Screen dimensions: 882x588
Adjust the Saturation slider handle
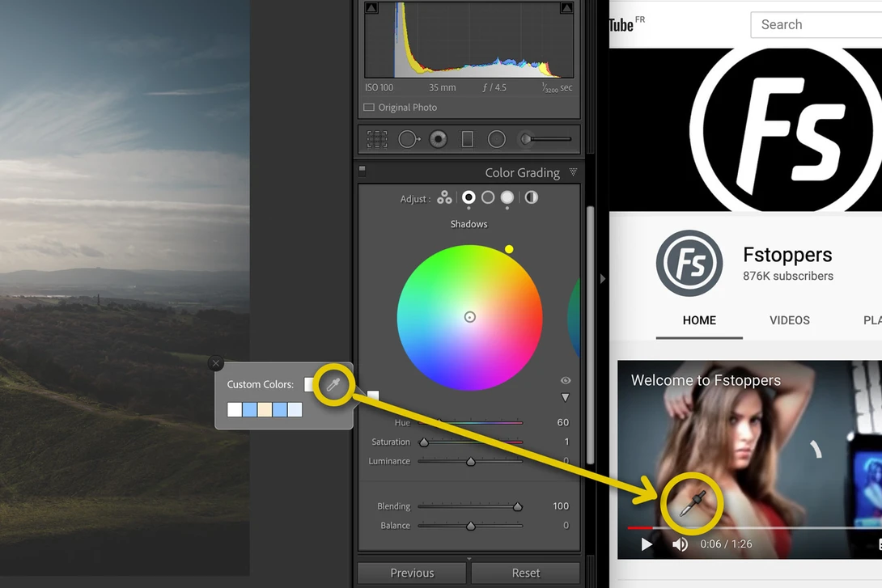click(424, 442)
